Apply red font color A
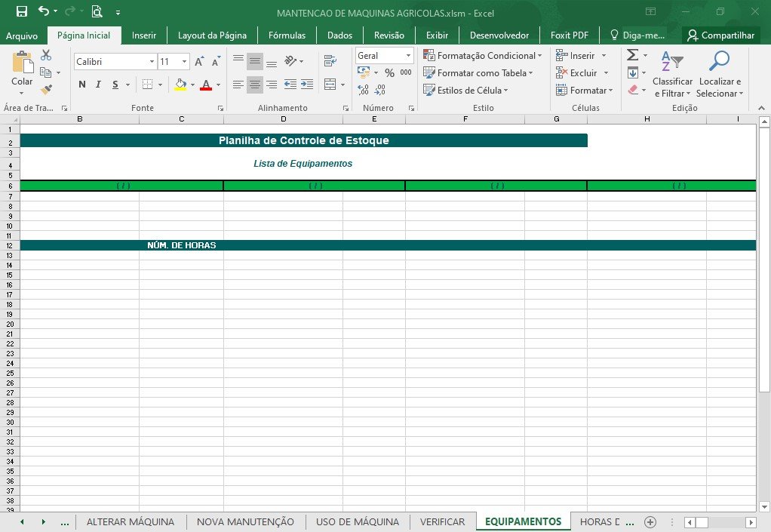The height and width of the screenshot is (532, 771). tap(206, 85)
